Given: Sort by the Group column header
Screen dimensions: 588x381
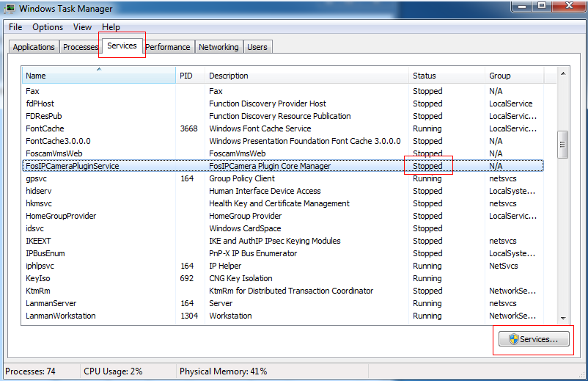Looking at the screenshot, I should click(x=514, y=76).
